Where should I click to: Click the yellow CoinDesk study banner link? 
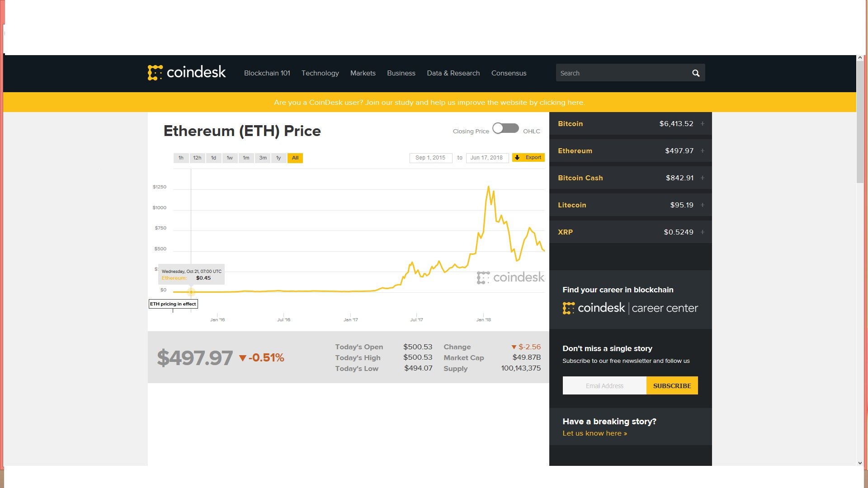[429, 103]
